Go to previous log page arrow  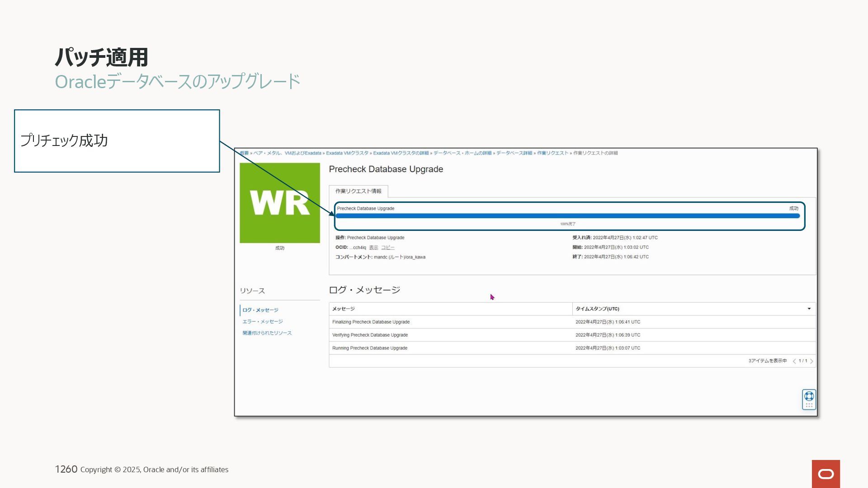794,361
